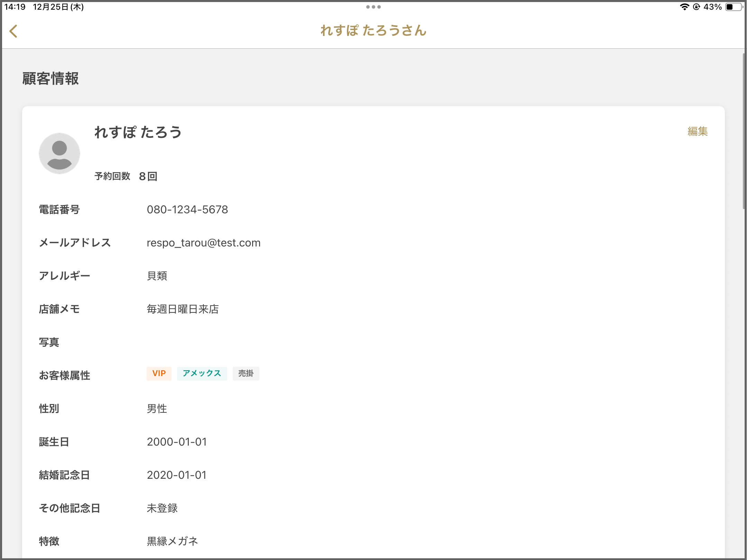Tap the battery indicator icon
The width and height of the screenshot is (747, 560).
point(734,7)
